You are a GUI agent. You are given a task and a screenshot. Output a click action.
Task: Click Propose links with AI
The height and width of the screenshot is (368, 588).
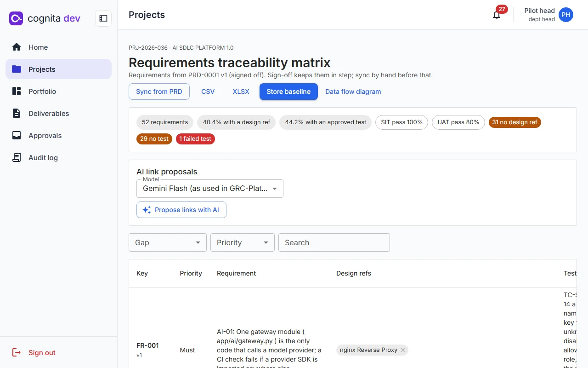181,210
